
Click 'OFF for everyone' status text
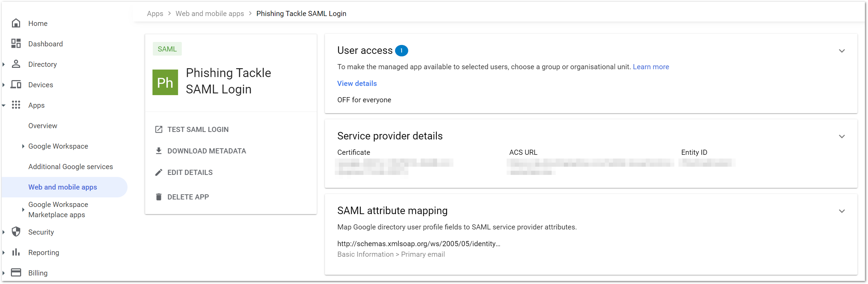pyautogui.click(x=364, y=100)
